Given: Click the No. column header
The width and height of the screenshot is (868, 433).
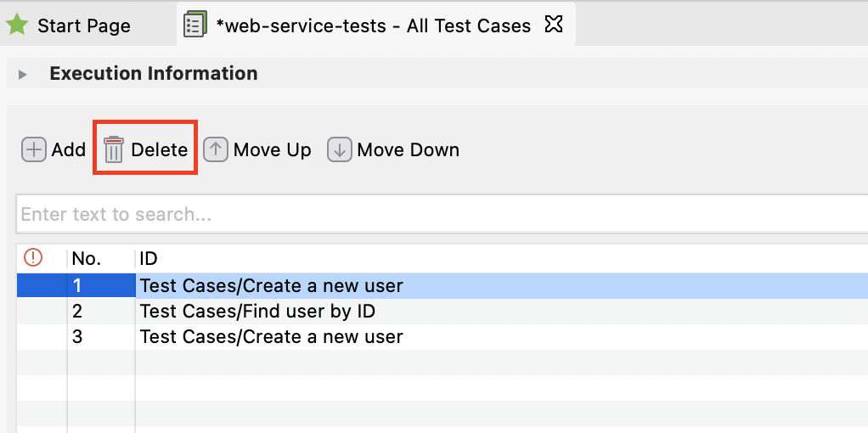Looking at the screenshot, I should [87, 258].
